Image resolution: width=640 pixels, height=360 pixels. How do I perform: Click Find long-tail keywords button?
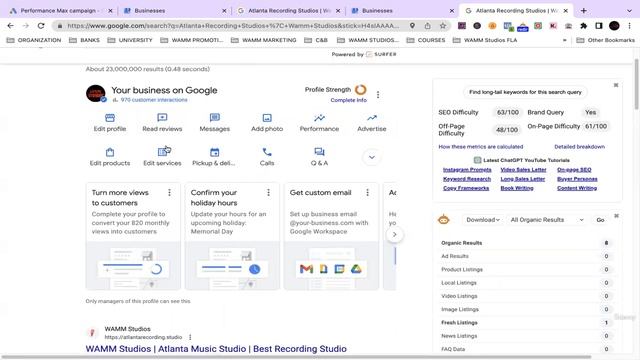pyautogui.click(x=525, y=92)
